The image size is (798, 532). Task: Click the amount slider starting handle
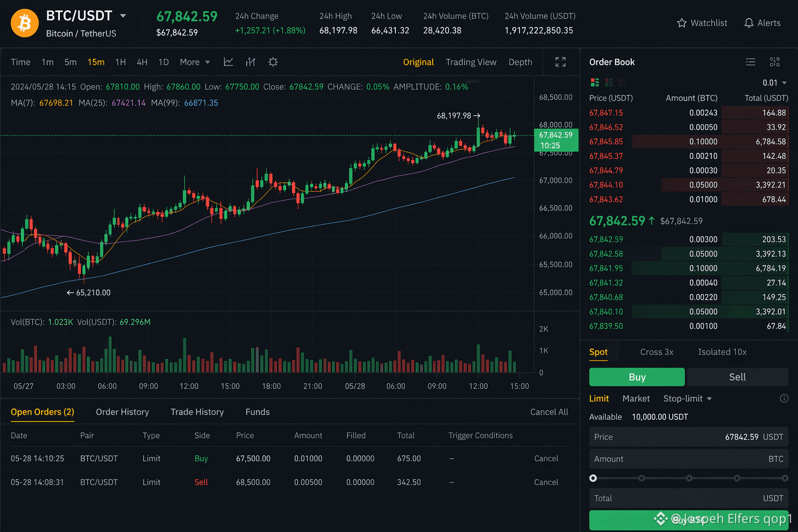[x=593, y=478]
